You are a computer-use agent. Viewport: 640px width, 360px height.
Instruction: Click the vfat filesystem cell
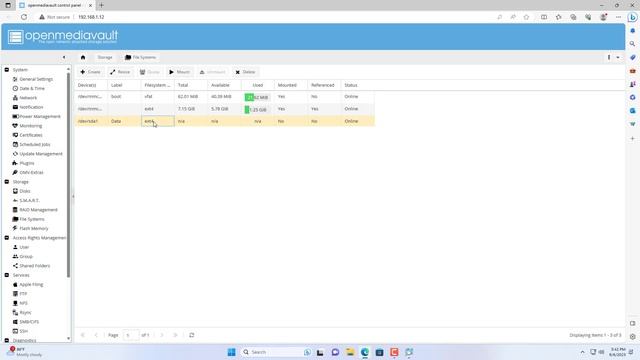[158, 97]
